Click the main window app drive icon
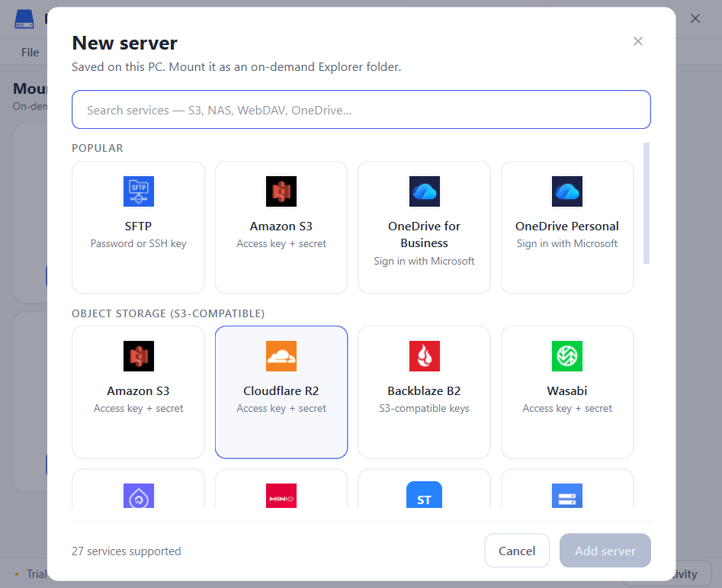This screenshot has height=588, width=722. coord(24,19)
